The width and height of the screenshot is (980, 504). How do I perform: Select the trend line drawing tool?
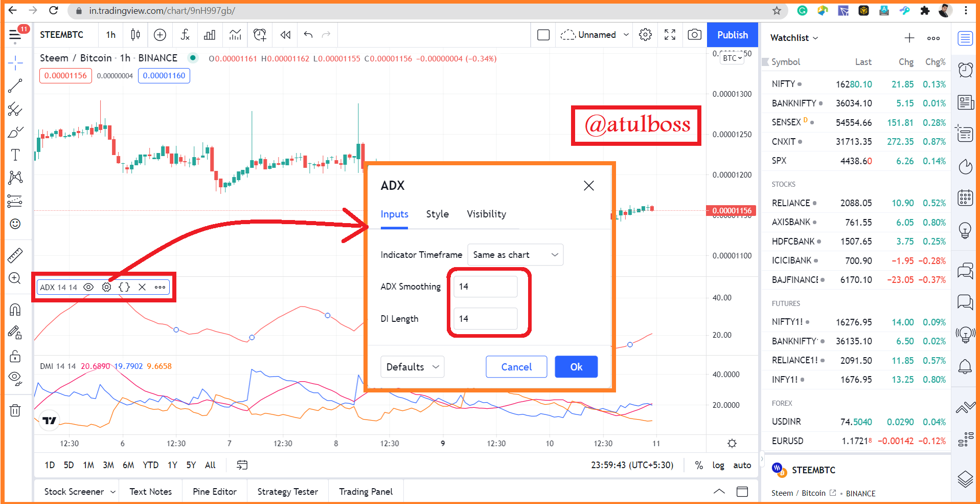[15, 86]
